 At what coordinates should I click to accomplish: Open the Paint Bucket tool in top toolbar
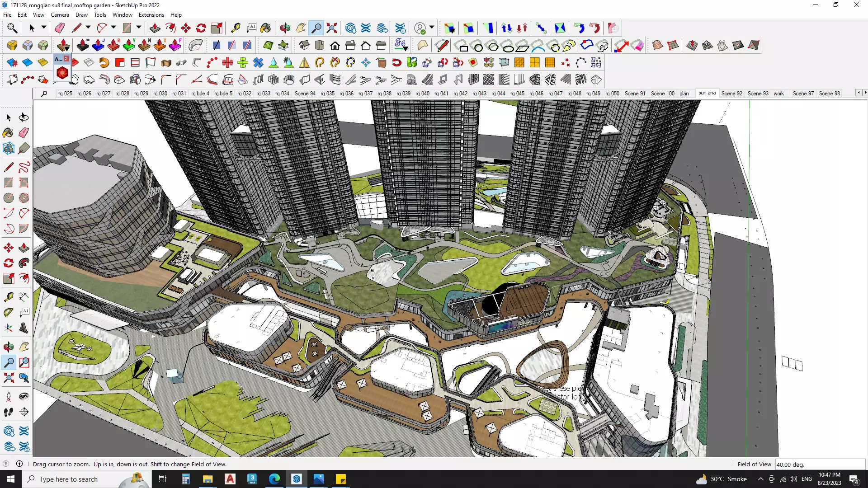(x=266, y=28)
